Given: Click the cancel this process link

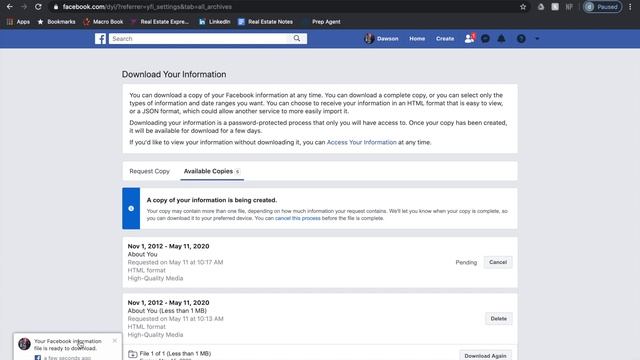Looking at the screenshot, I should coord(298,218).
